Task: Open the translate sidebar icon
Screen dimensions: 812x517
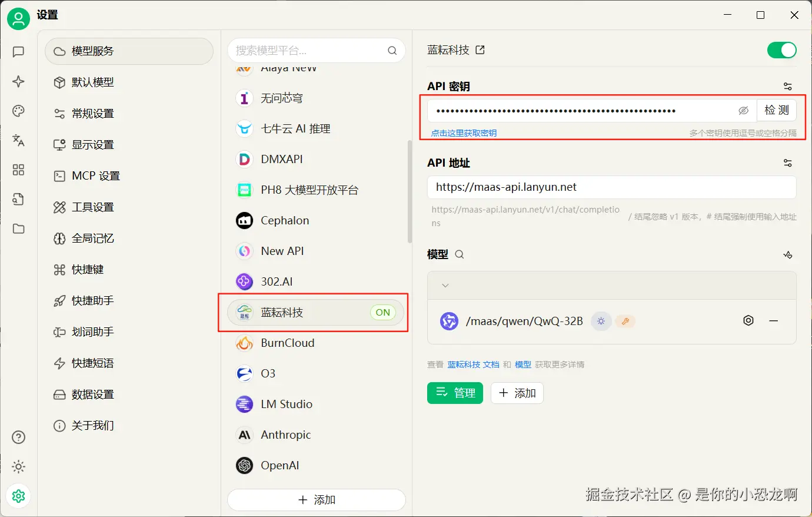Action: (x=18, y=140)
